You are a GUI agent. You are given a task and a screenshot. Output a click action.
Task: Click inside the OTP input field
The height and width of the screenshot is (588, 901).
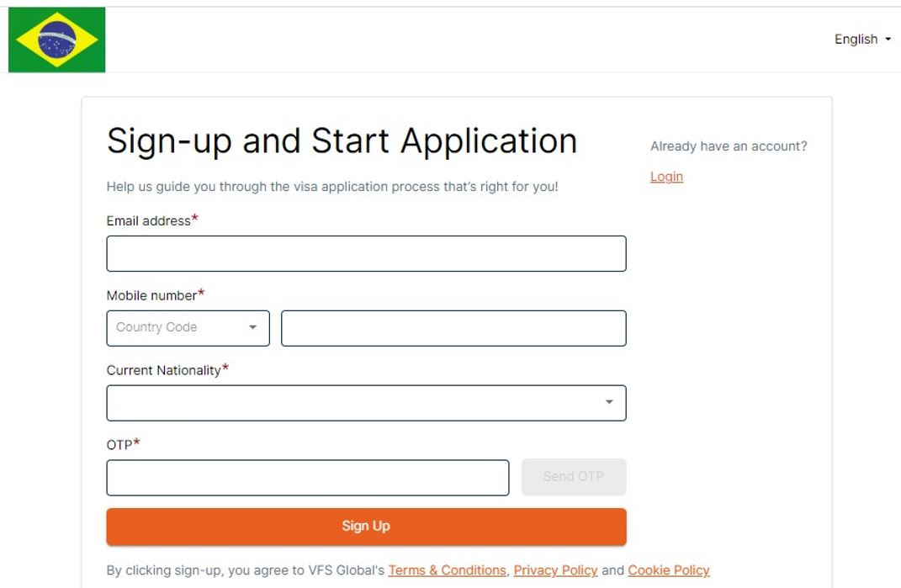(x=307, y=476)
